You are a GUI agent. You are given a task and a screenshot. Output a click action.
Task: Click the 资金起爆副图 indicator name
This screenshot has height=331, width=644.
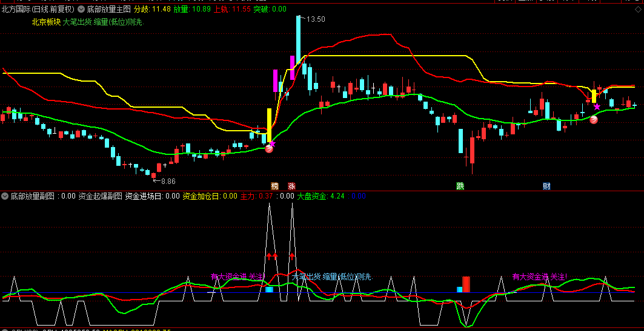tap(100, 196)
